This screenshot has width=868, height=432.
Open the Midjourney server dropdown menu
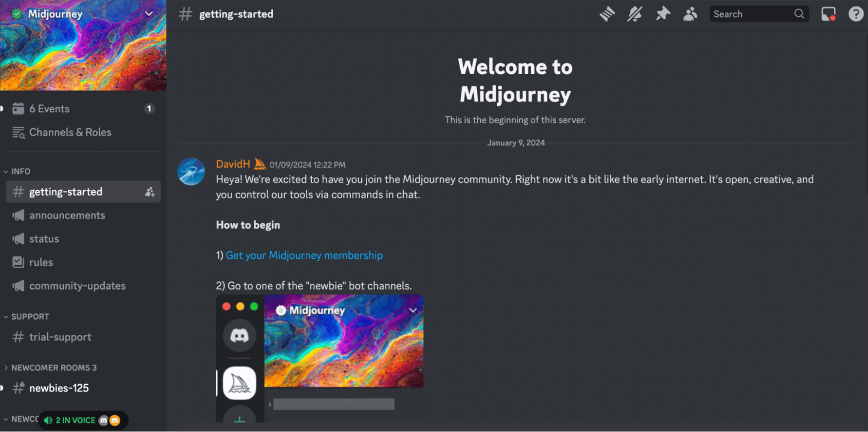click(x=149, y=14)
